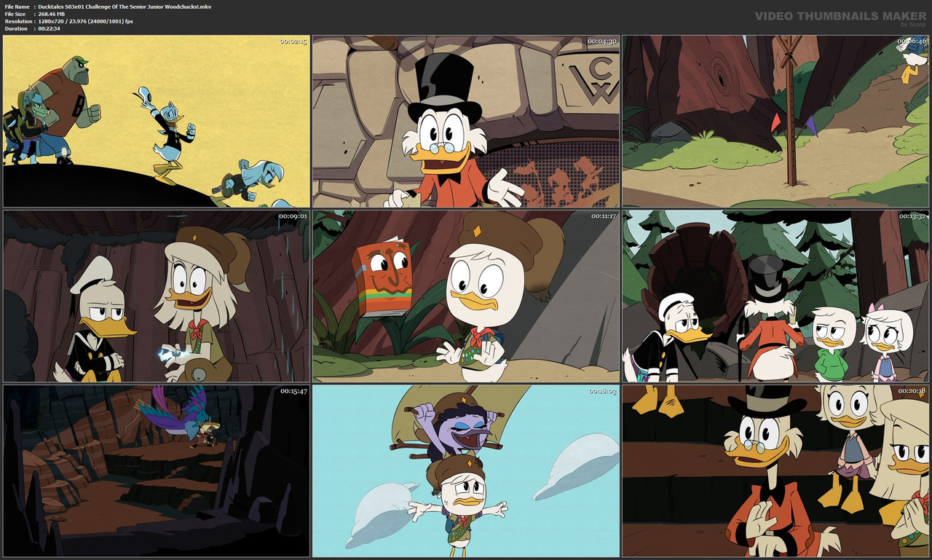Select the group scene at 00:13:32
Screen dimensions: 932x560
776,296
